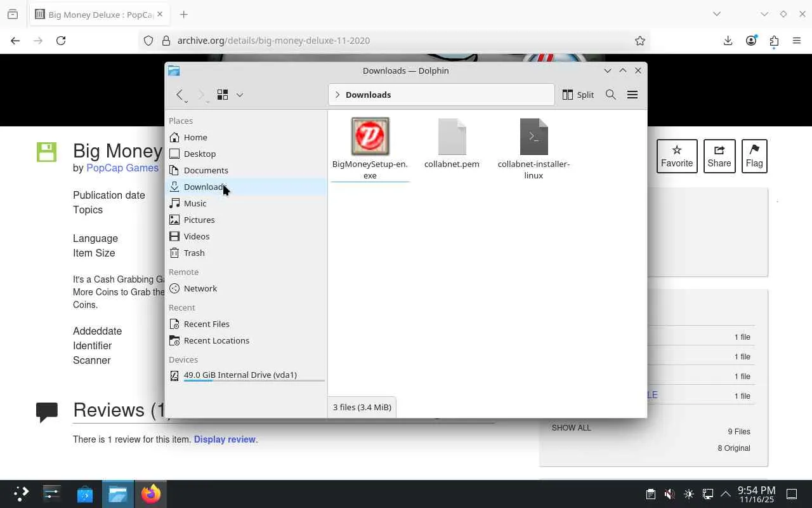Click the muted volume tray icon
The height and width of the screenshot is (508, 812).
[x=669, y=494]
